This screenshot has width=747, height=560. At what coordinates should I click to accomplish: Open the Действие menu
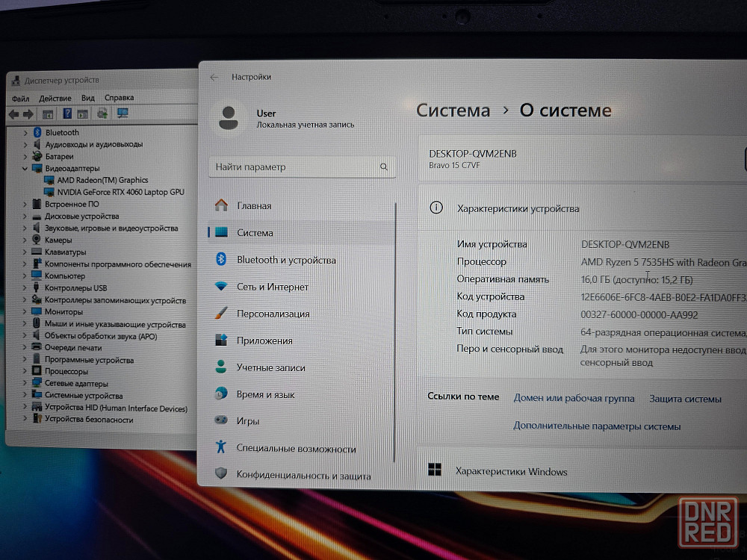click(x=55, y=98)
